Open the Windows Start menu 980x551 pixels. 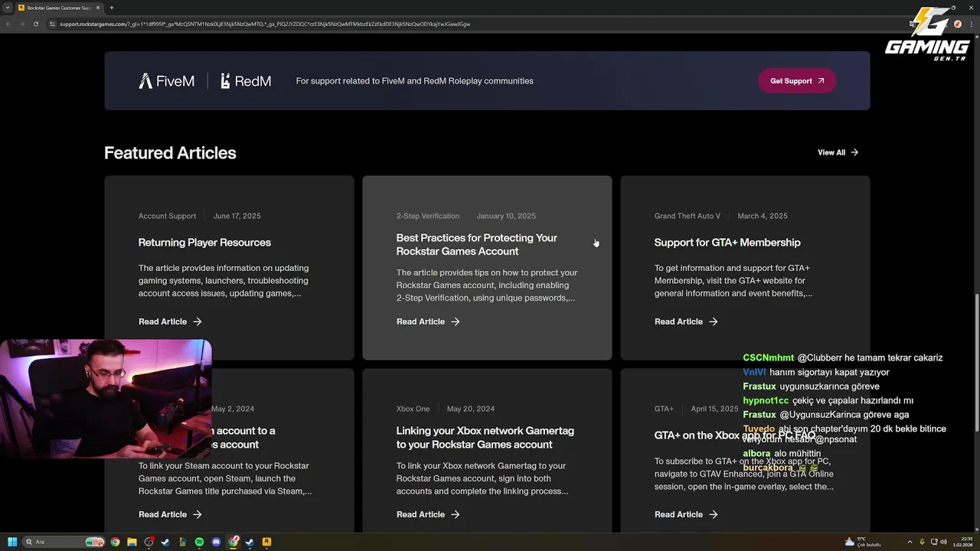pyautogui.click(x=12, y=542)
